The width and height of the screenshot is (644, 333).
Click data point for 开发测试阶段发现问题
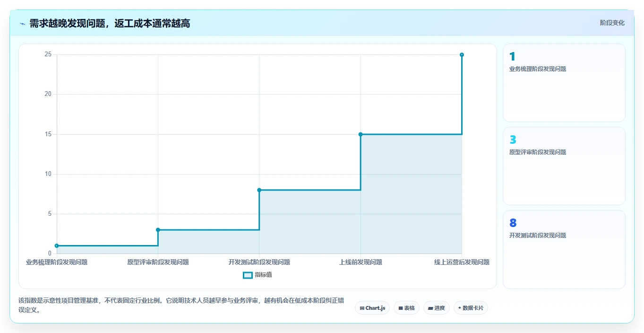point(259,190)
